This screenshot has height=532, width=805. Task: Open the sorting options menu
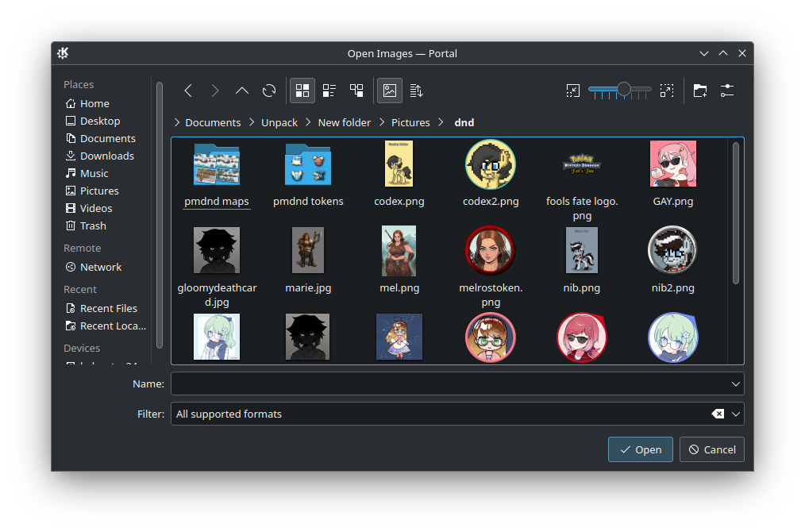(416, 91)
